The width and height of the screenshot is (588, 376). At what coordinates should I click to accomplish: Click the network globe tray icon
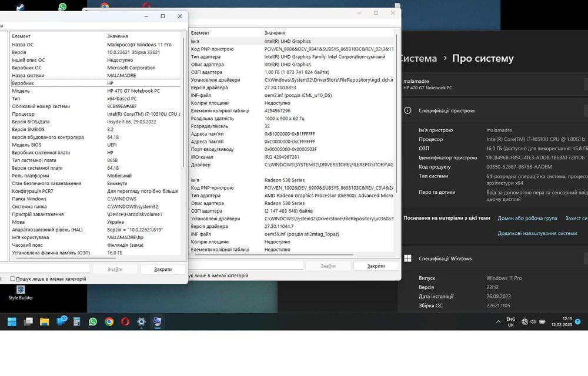coord(524,322)
